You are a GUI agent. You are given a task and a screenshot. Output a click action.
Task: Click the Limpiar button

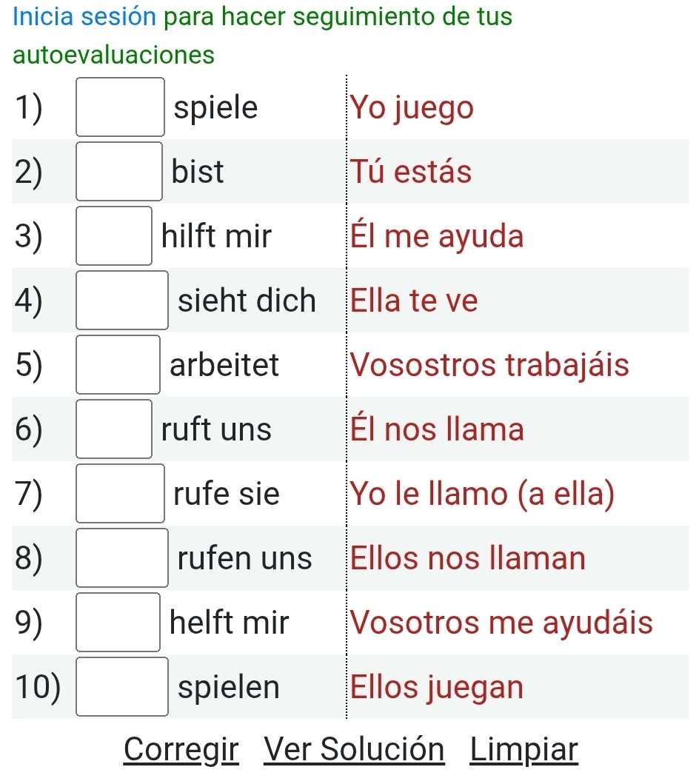coord(524,749)
